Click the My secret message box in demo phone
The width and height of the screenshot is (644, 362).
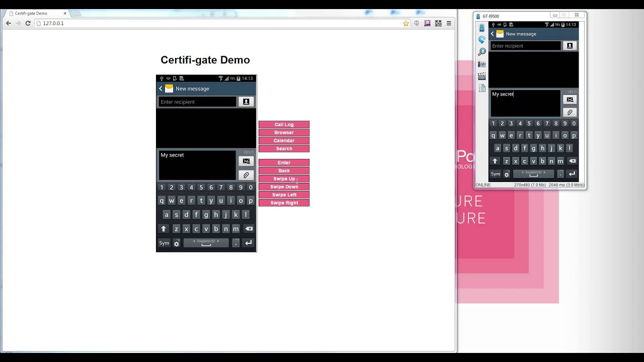click(197, 165)
